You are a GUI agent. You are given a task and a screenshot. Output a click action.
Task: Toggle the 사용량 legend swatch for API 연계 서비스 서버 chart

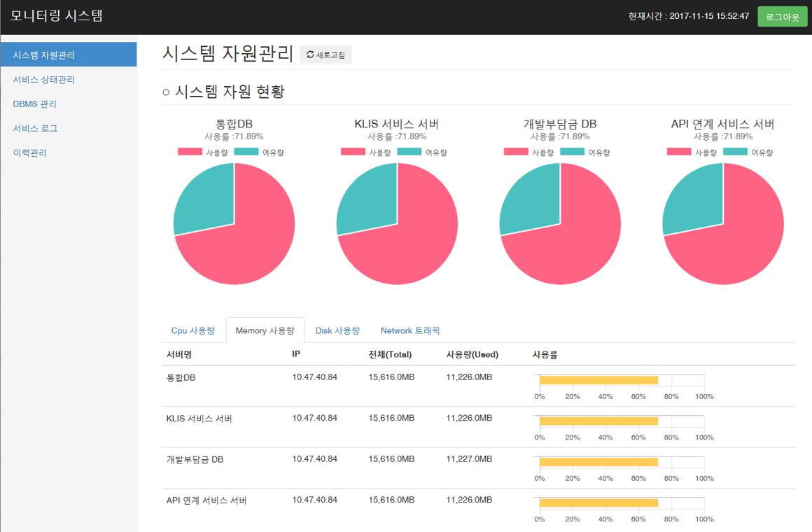point(679,152)
